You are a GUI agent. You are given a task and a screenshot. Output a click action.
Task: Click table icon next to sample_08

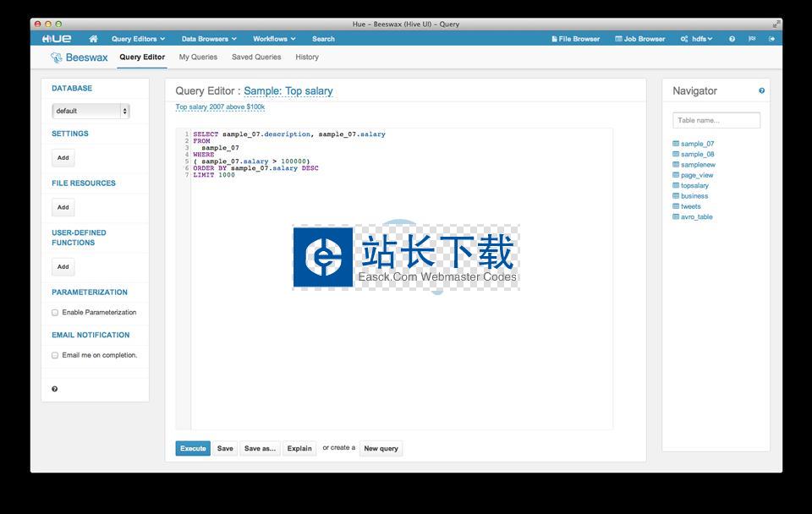(676, 154)
